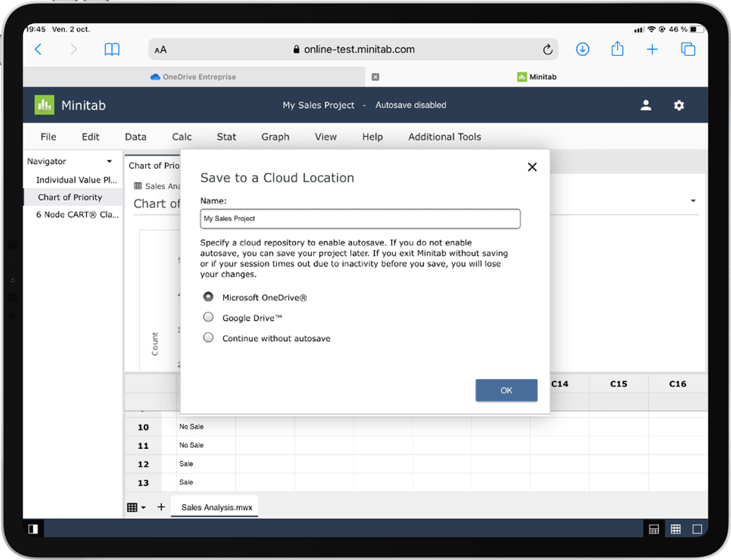Open the user account icon
The width and height of the screenshot is (731, 560).
point(646,105)
